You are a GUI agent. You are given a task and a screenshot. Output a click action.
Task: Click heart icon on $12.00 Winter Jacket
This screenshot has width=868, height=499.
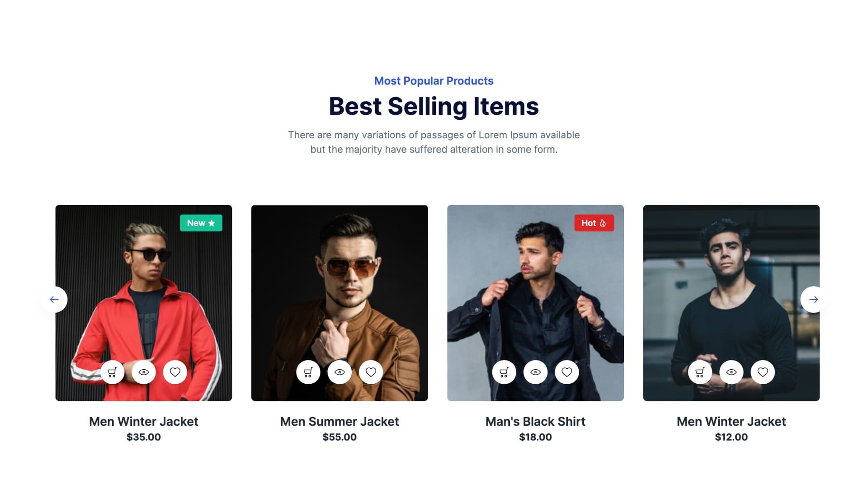763,372
